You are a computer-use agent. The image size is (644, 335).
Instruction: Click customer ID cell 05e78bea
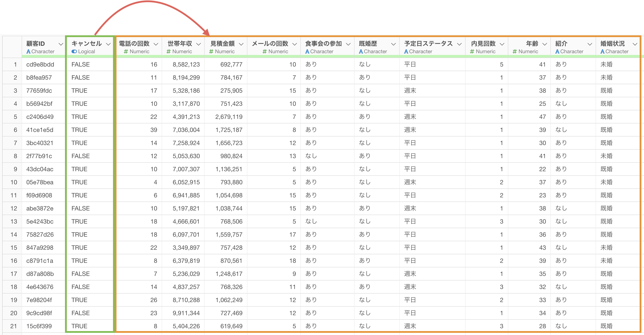[x=40, y=182]
